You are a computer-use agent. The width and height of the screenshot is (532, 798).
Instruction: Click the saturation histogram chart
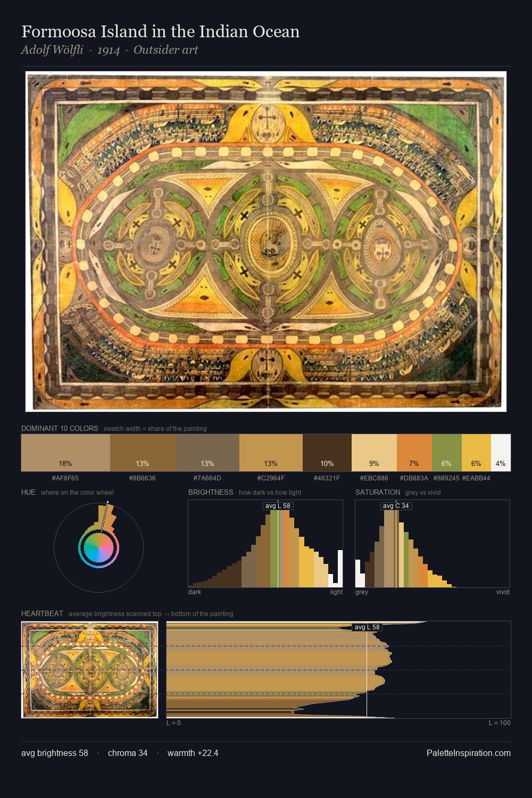(433, 544)
